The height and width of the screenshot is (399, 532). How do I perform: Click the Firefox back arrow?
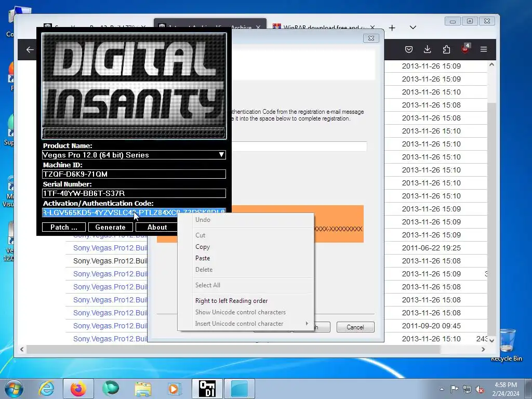pos(30,50)
